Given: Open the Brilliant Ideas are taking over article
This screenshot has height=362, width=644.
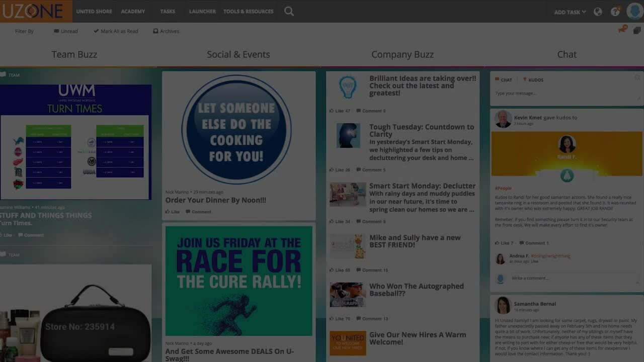Looking at the screenshot, I should pyautogui.click(x=423, y=85).
